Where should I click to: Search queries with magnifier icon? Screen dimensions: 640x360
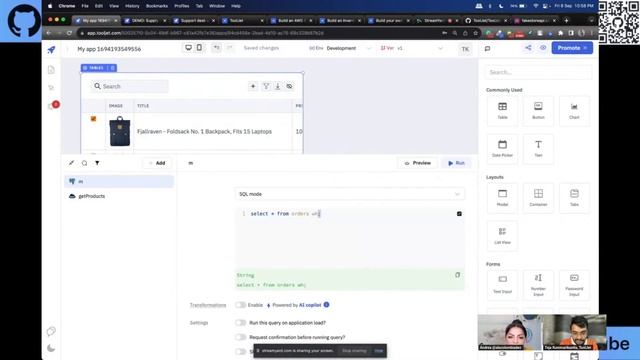pos(84,163)
